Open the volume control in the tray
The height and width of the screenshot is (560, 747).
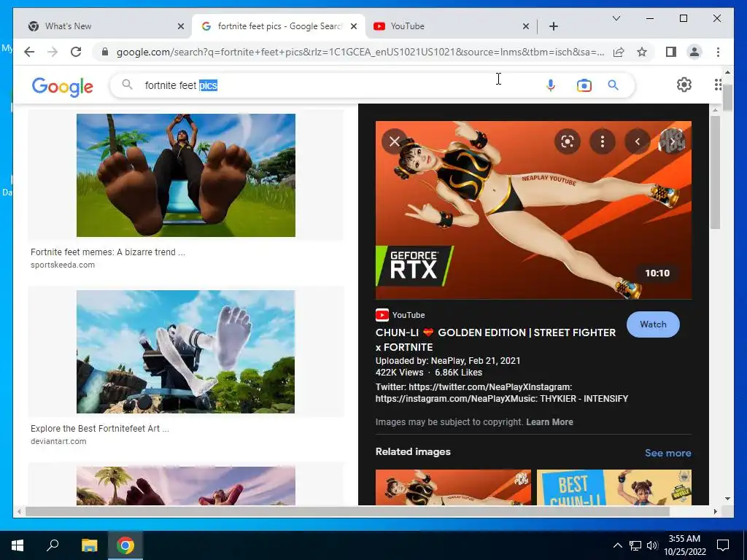(653, 545)
